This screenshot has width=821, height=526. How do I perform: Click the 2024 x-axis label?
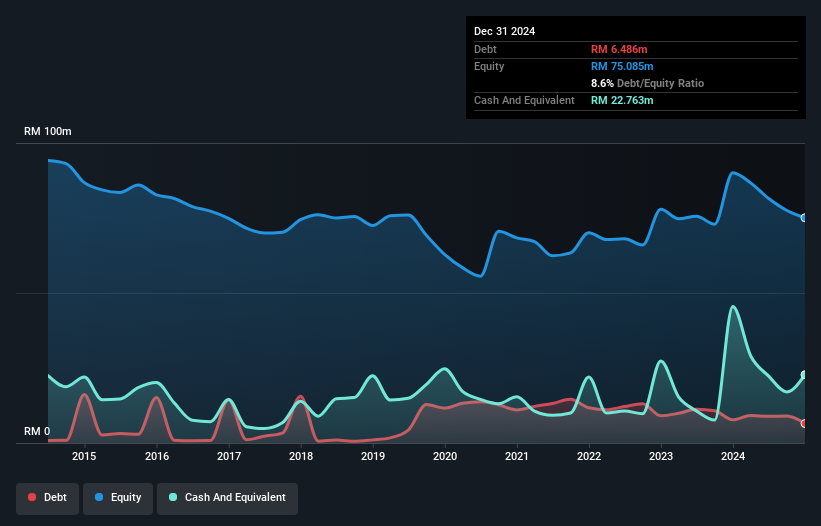pyautogui.click(x=733, y=456)
